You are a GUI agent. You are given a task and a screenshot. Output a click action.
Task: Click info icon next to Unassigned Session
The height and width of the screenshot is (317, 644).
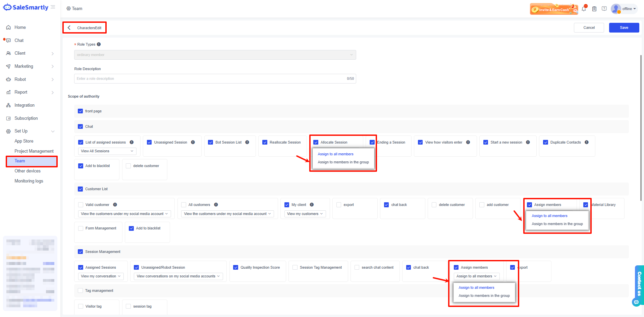pos(193,142)
